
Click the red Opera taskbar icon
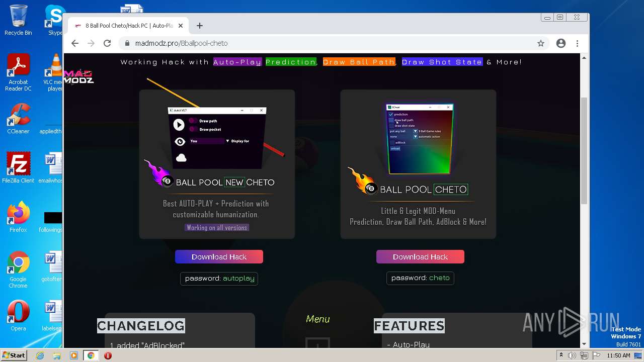(x=108, y=355)
